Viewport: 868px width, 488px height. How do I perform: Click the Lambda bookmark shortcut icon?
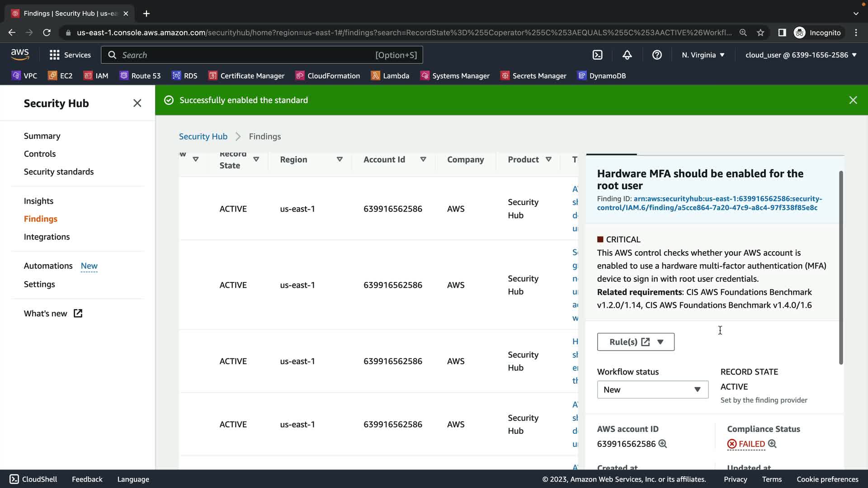375,76
